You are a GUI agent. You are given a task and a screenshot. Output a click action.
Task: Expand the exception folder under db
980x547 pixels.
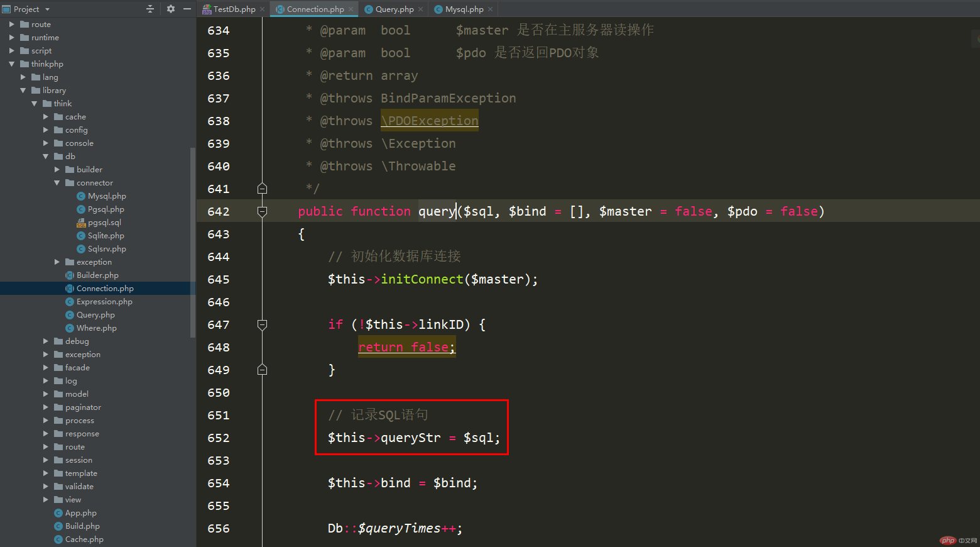[57, 262]
